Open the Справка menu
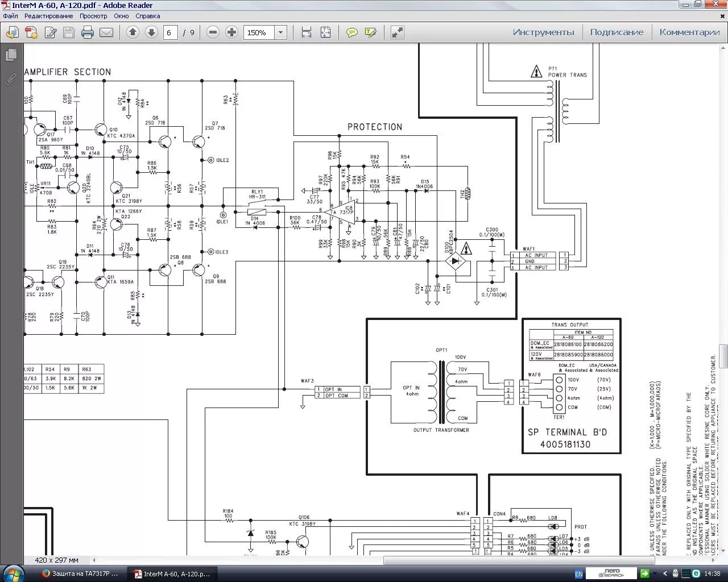 (x=148, y=16)
